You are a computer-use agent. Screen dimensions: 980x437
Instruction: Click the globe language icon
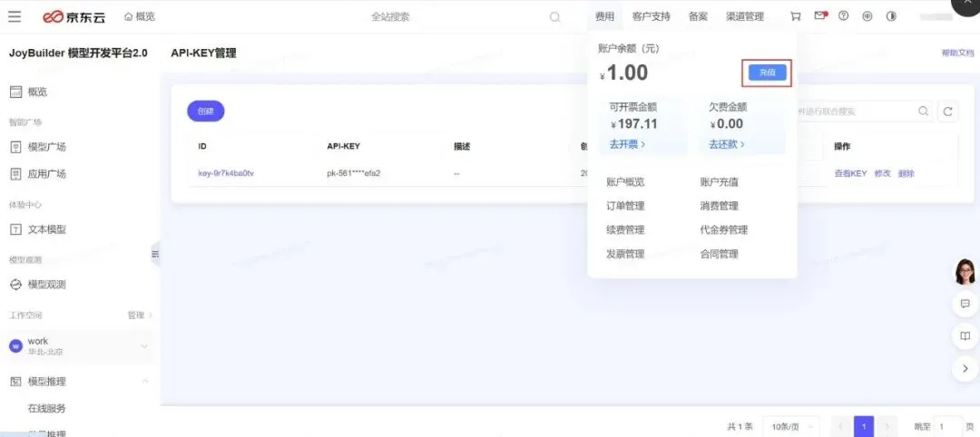point(867,16)
